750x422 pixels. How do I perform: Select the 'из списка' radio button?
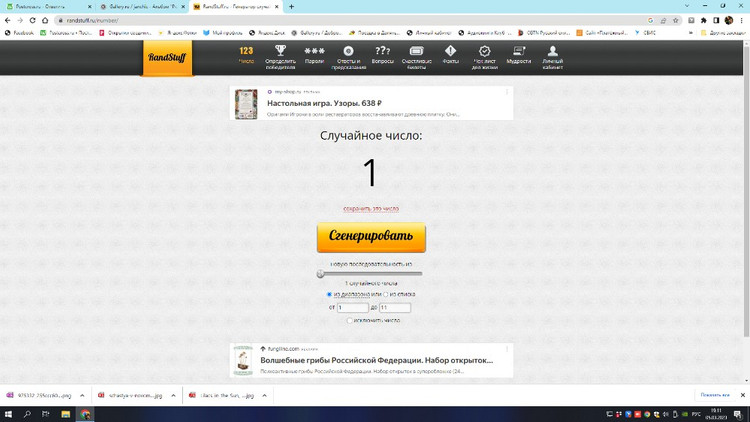click(x=388, y=295)
